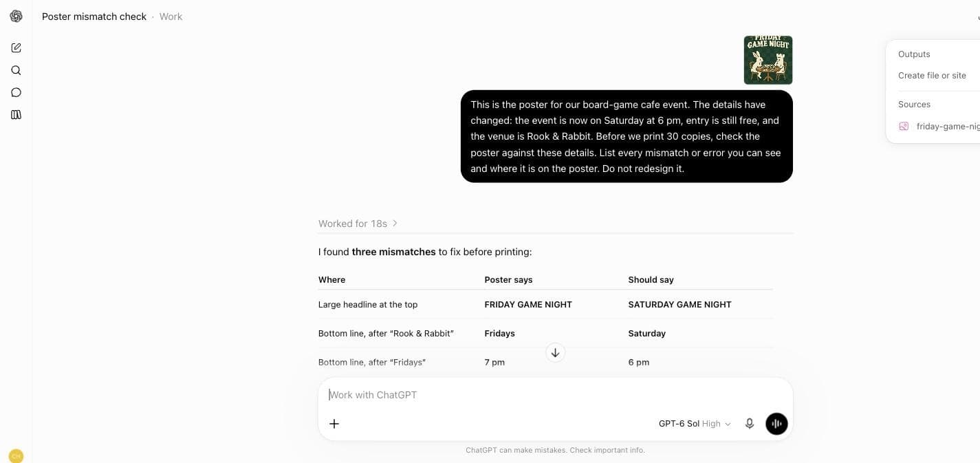Click the ChatGPT logo icon
This screenshot has height=463, width=980.
[16, 16]
